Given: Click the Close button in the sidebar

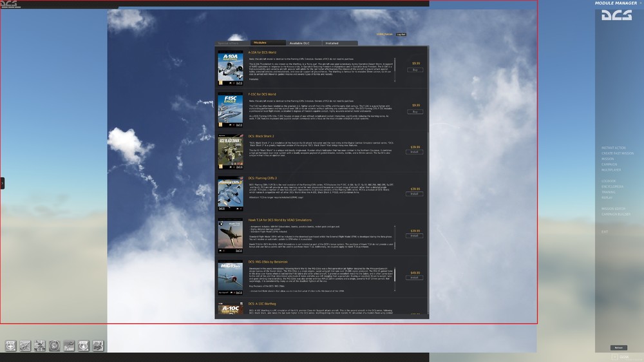Looking at the screenshot, I should tap(621, 357).
